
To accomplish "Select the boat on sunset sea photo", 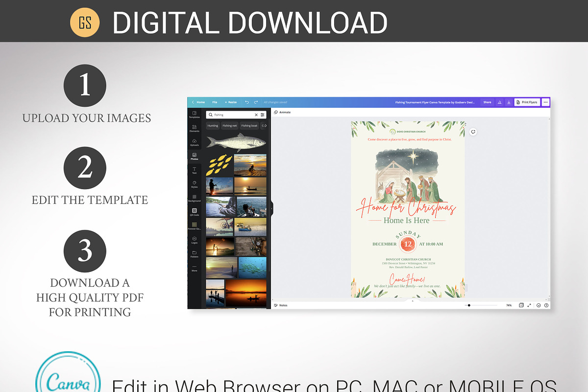I will 250,186.
